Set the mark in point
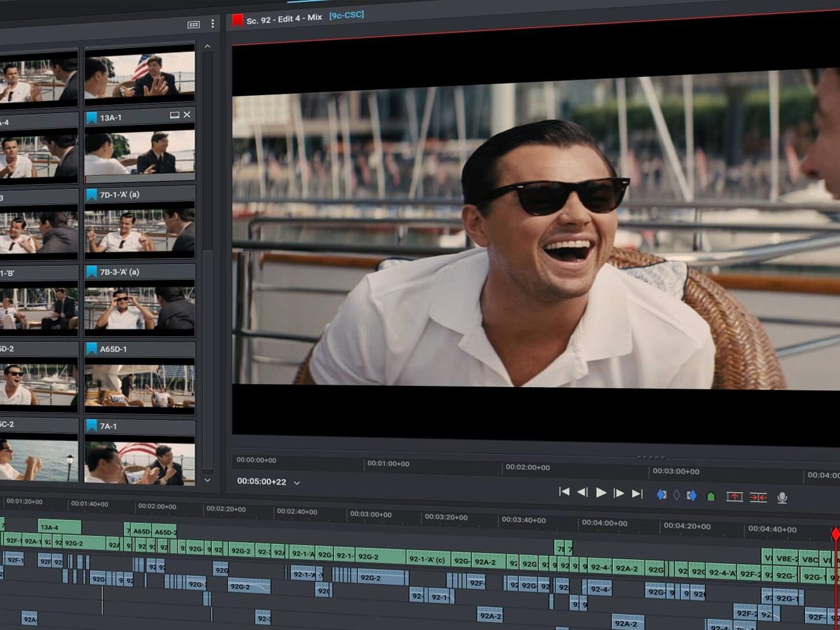The width and height of the screenshot is (840, 630). pos(661,494)
